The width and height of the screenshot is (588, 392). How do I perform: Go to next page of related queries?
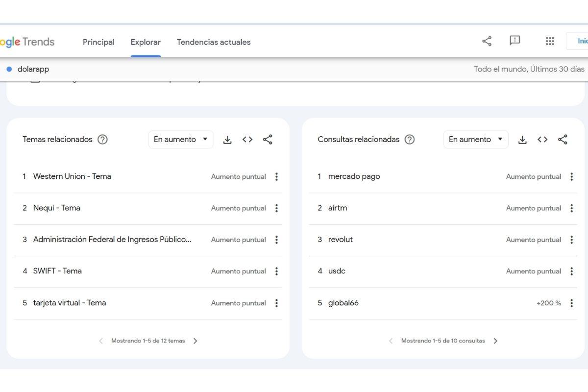[495, 341]
